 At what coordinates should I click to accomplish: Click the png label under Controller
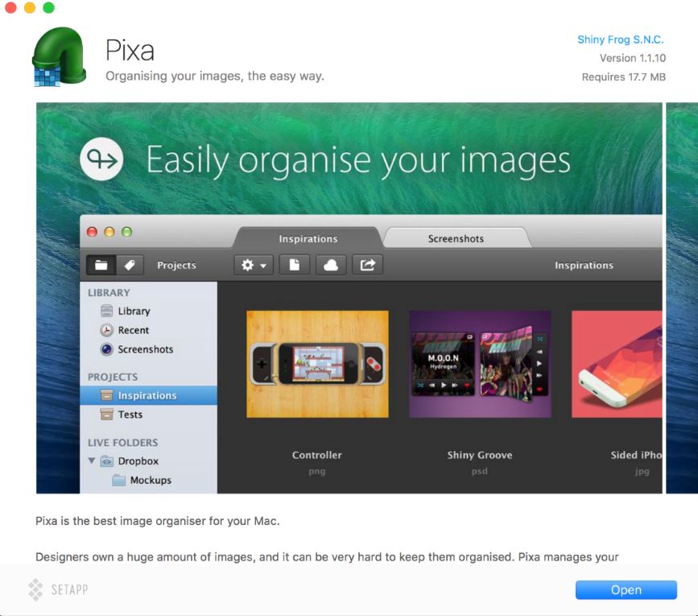click(317, 471)
